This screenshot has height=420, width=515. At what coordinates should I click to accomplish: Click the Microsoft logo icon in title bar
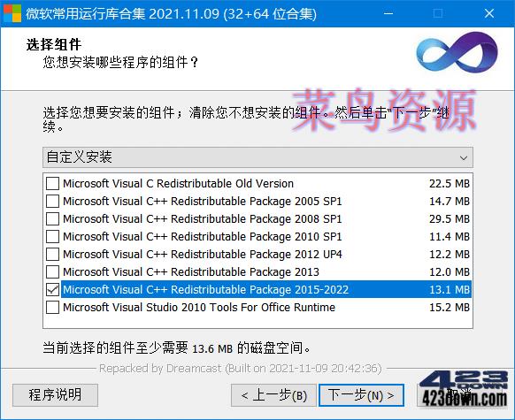tap(12, 13)
